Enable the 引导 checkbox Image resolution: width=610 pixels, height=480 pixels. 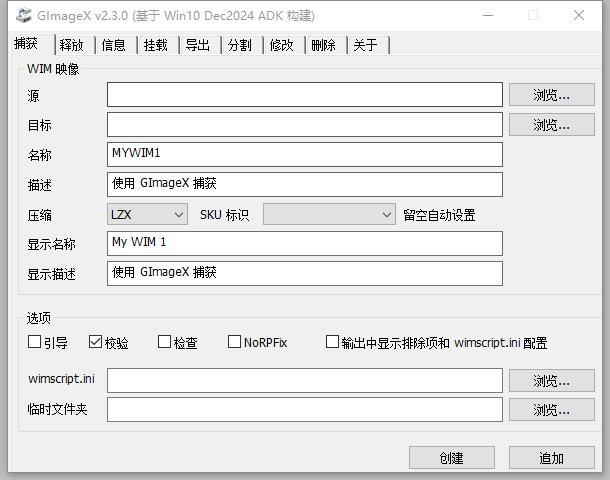coord(35,342)
